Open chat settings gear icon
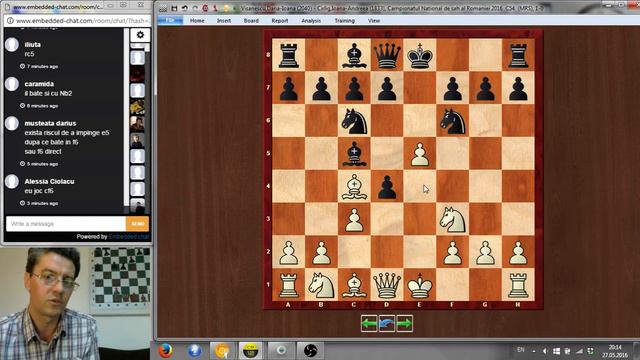The height and width of the screenshot is (360, 640). click(140, 35)
